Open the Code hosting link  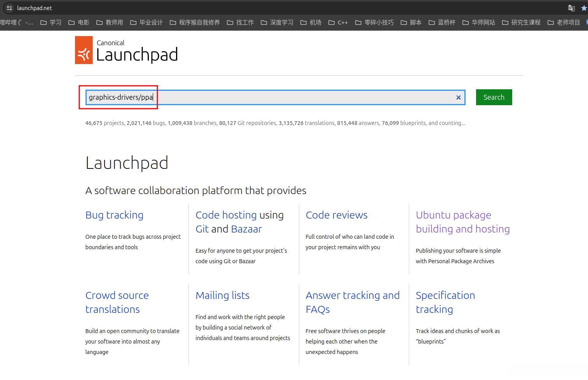point(226,215)
